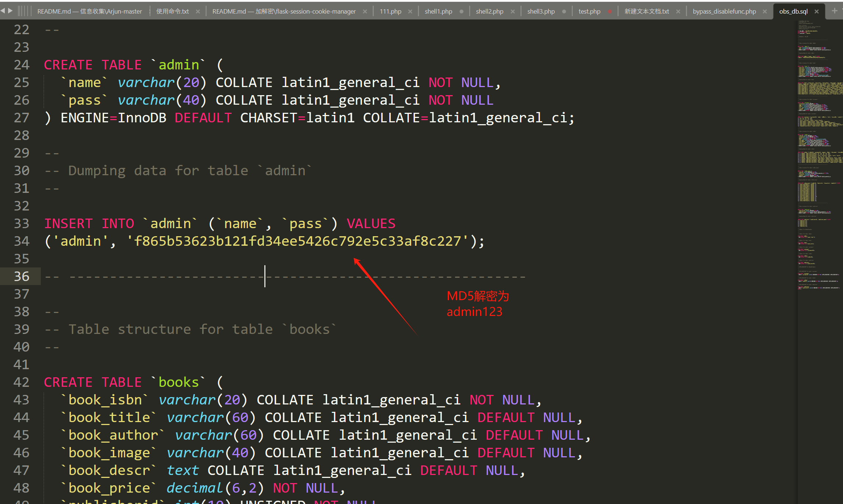Click the collapsed tabs stack handle
Screen dimensions: 843x504
tap(24, 11)
